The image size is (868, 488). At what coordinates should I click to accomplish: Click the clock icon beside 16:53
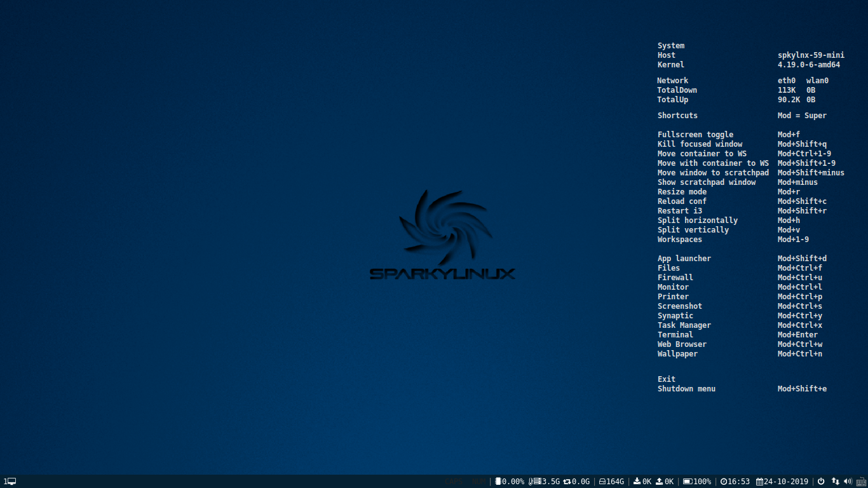tap(724, 481)
